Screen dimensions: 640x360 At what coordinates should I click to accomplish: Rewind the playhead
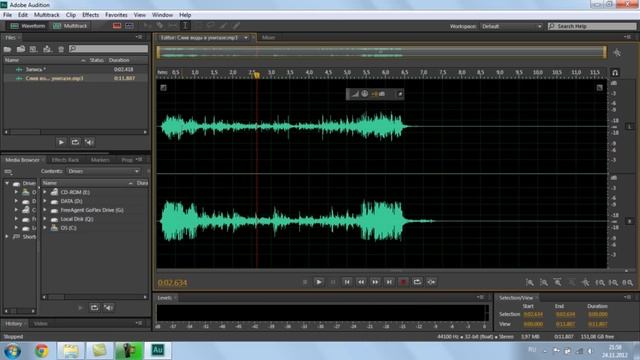pos(361,282)
